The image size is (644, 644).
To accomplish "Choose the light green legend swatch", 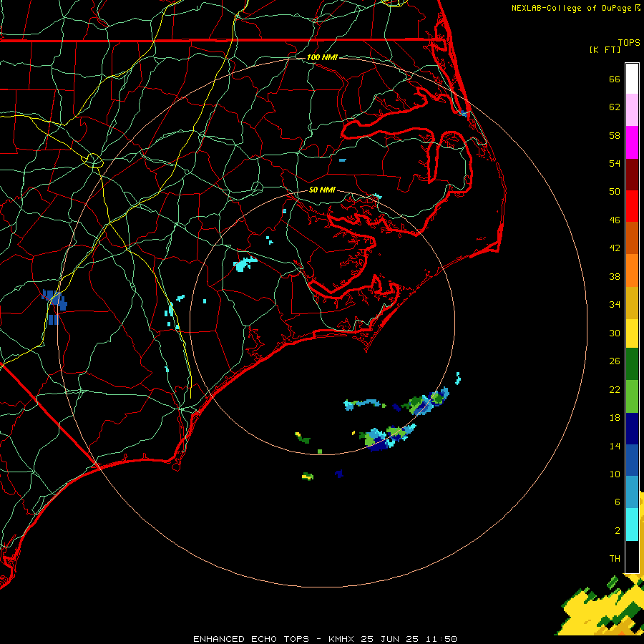I will [x=632, y=396].
